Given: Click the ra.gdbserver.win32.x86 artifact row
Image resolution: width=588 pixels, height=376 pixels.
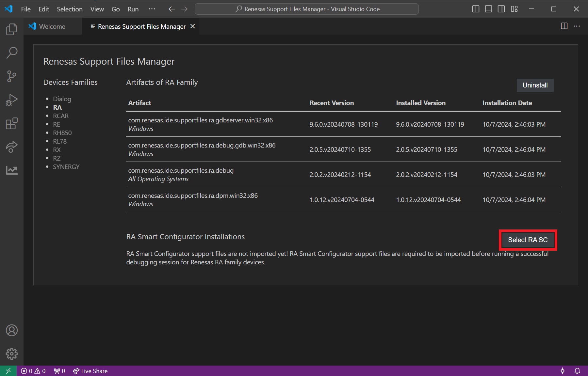Looking at the screenshot, I should point(343,124).
